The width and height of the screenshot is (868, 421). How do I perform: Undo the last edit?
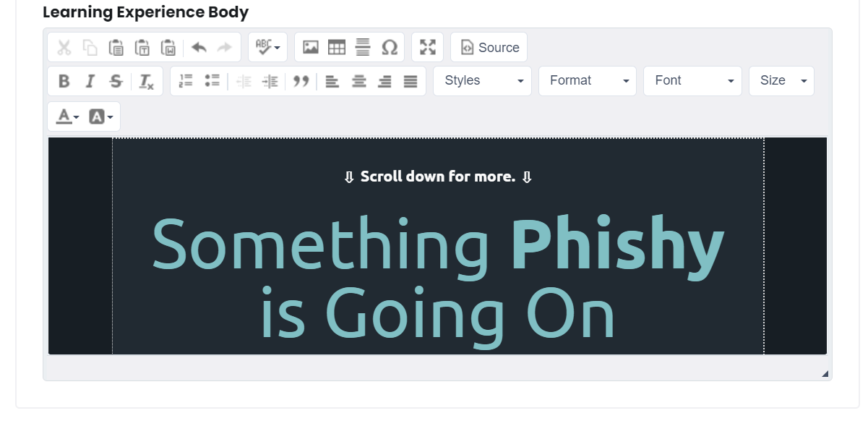coord(199,48)
